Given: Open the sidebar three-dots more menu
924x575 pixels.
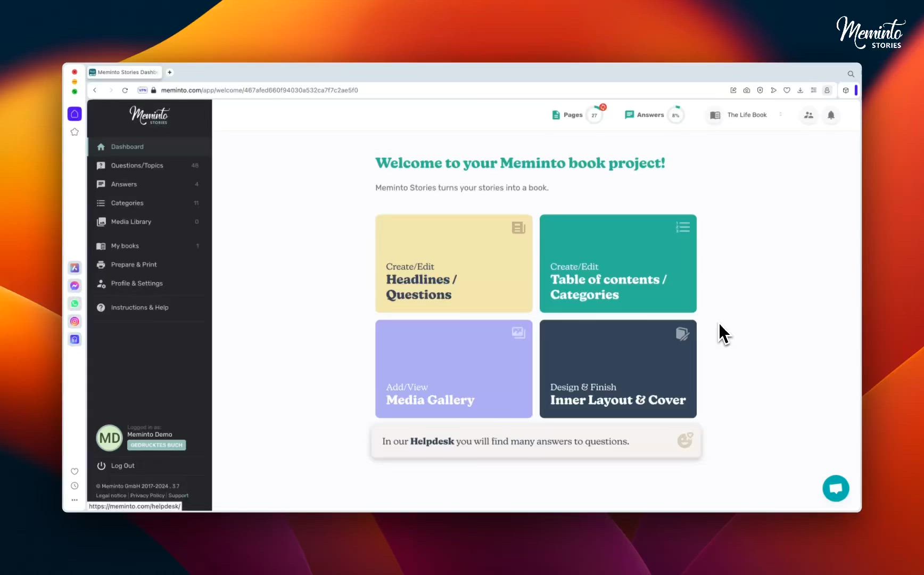Looking at the screenshot, I should pos(75,500).
